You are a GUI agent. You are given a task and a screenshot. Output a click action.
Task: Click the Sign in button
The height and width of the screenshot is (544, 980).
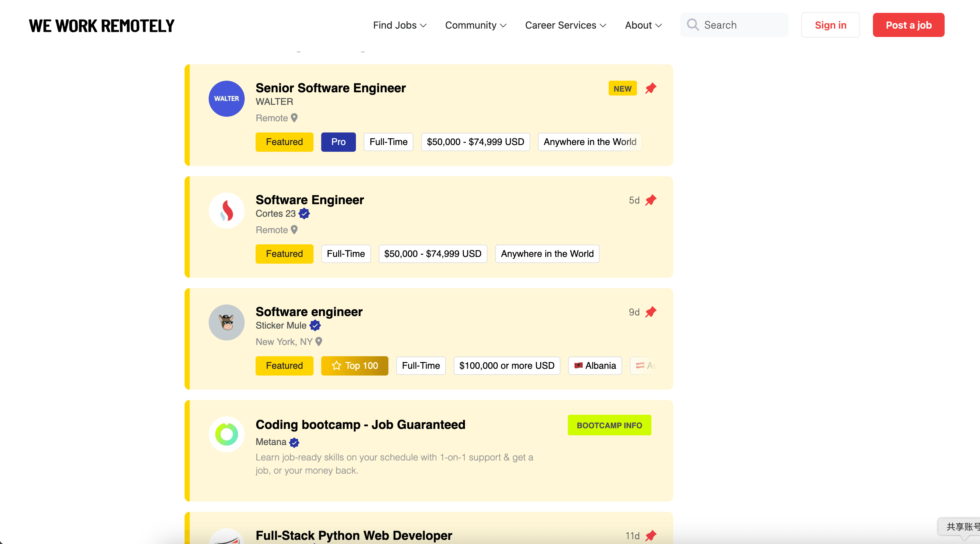[x=830, y=25]
